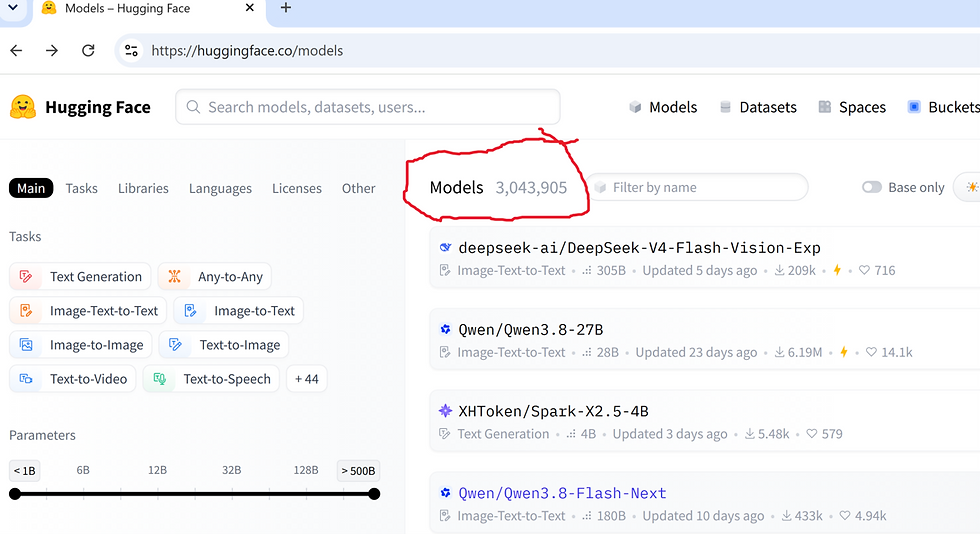The image size is (980, 534).
Task: Filter by Image-Text-to-Text task
Action: pyautogui.click(x=88, y=311)
